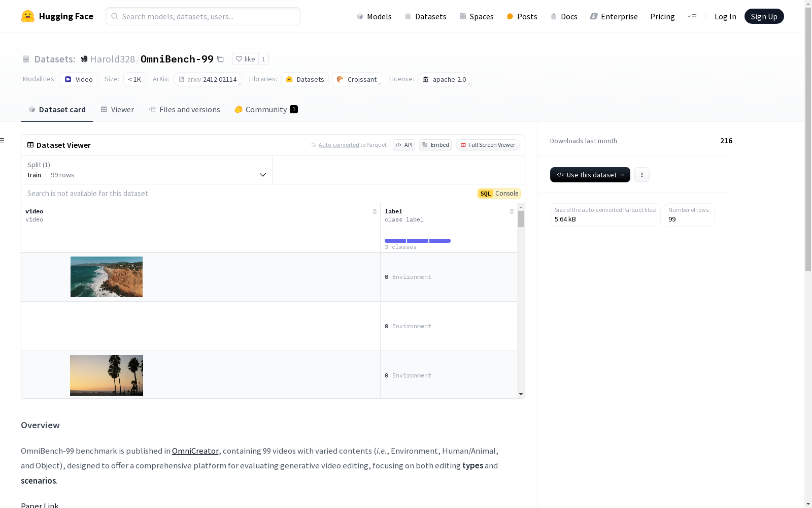Click the first class distribution bar

(395, 241)
